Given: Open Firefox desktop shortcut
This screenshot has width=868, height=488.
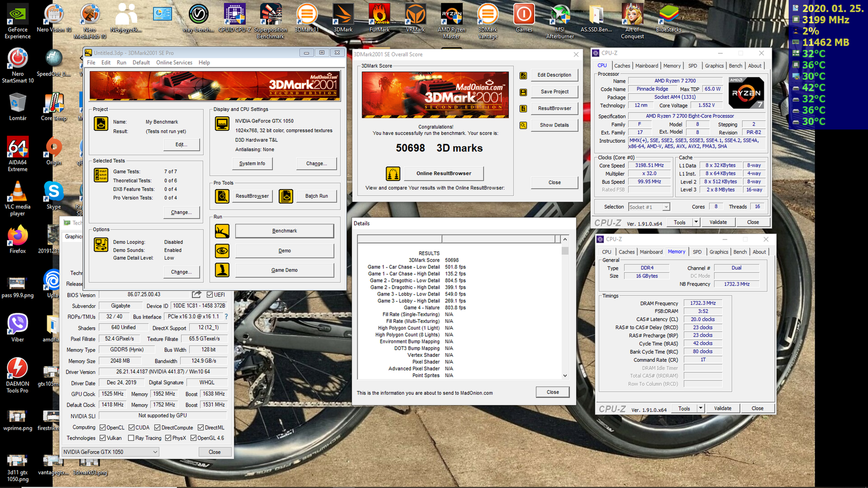Looking at the screenshot, I should [x=18, y=239].
